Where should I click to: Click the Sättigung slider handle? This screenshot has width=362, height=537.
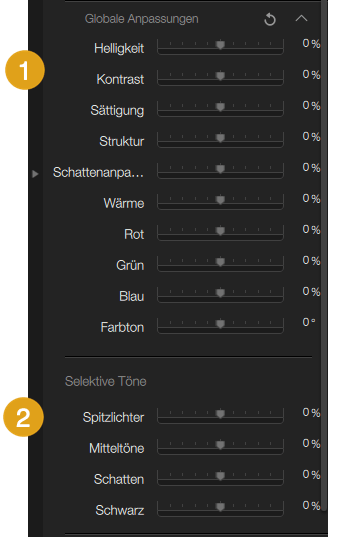[x=221, y=107]
